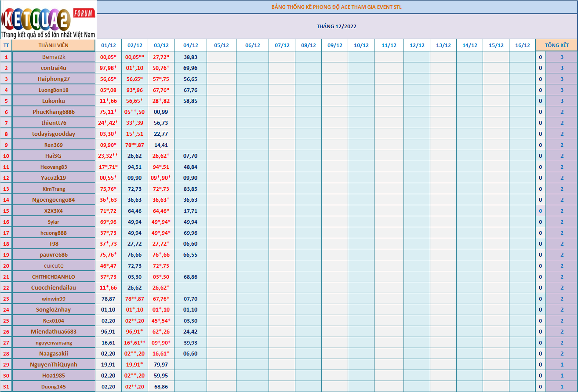Select the 16/12 date column header

coord(522,45)
